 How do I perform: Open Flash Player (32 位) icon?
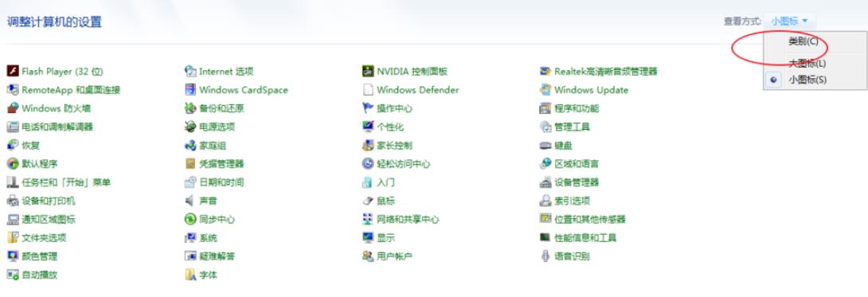13,72
